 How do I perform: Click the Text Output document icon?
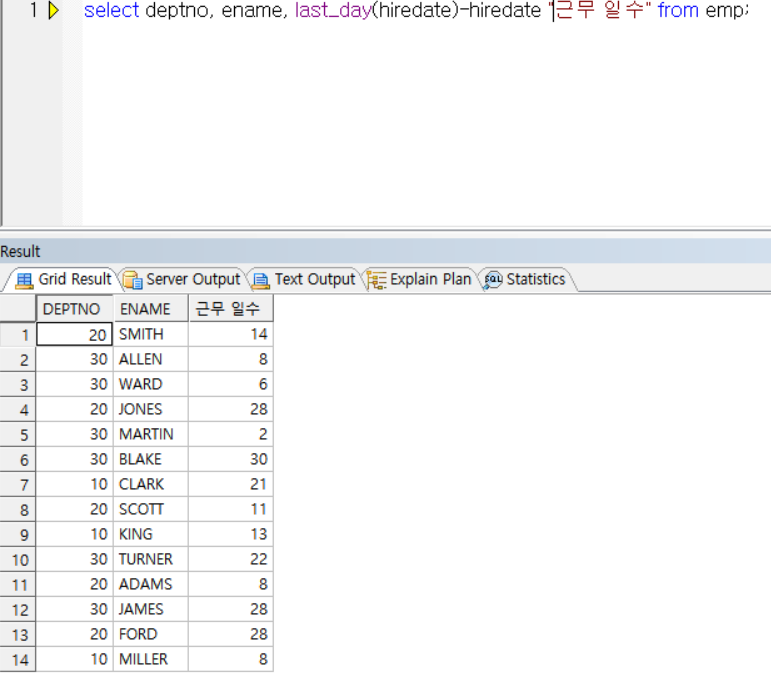tap(261, 280)
